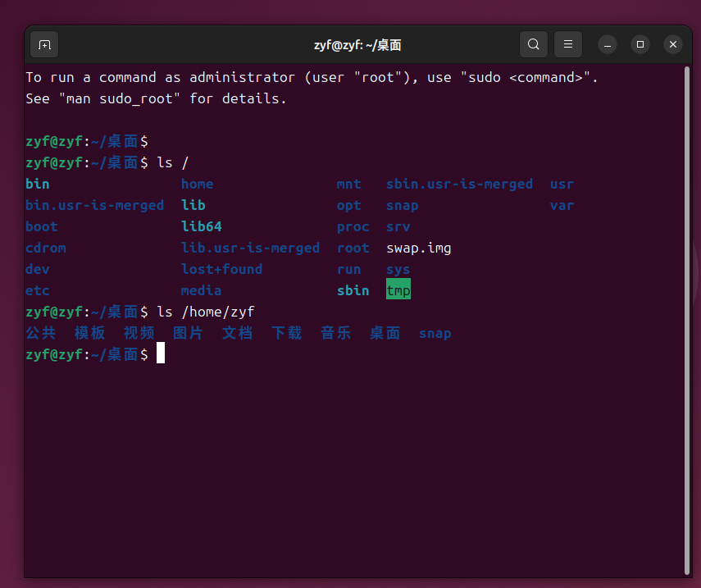Open the hamburger menu
701x588 pixels.
click(567, 44)
